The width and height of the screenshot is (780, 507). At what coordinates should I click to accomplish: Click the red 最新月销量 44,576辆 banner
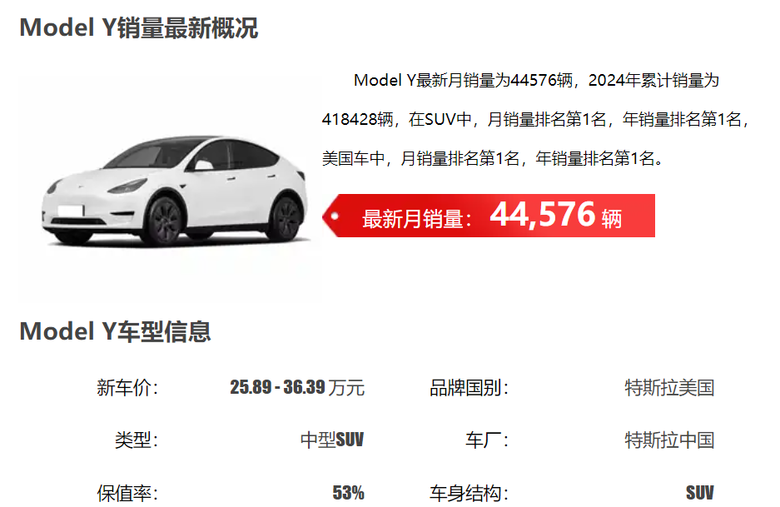point(488,215)
